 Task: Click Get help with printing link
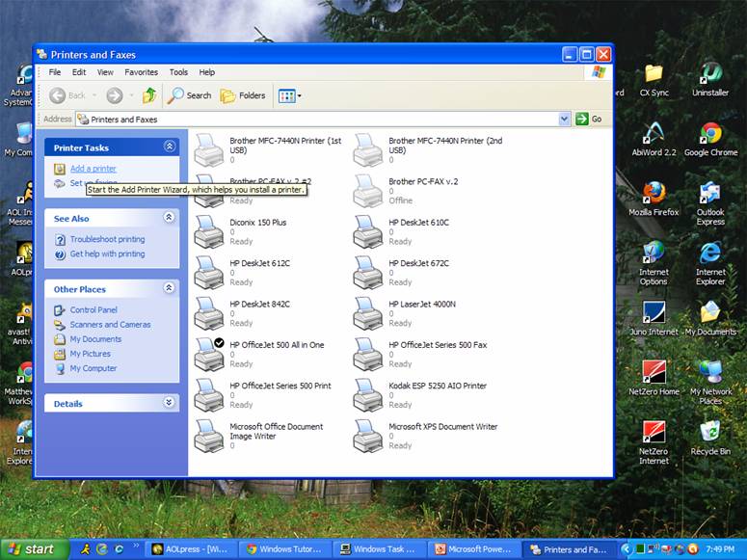pyautogui.click(x=107, y=254)
